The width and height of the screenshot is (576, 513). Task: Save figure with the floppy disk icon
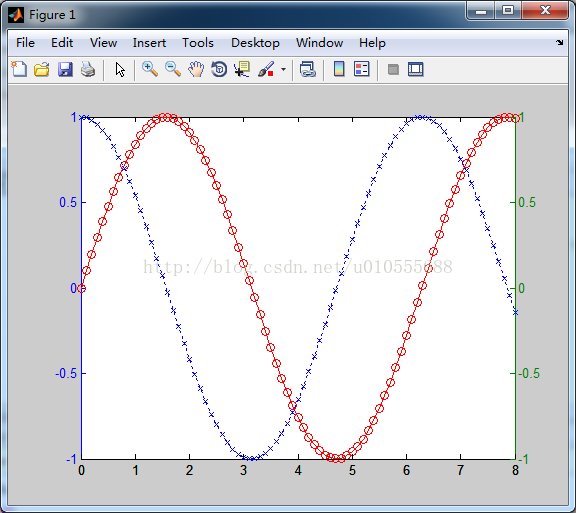click(x=65, y=69)
